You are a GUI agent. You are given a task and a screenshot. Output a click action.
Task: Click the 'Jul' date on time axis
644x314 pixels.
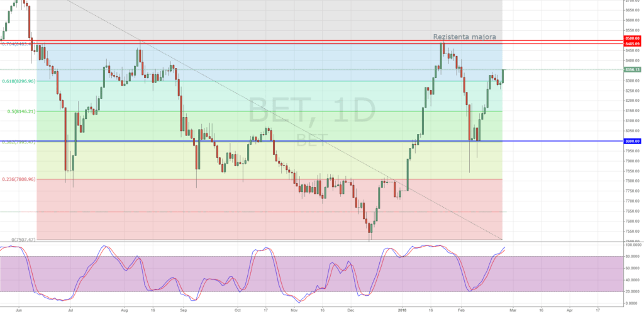71,310
